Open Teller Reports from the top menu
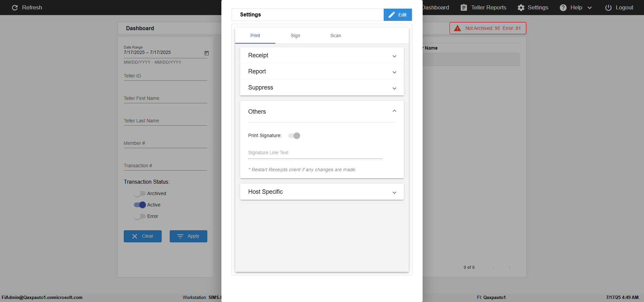The width and height of the screenshot is (644, 302). [x=483, y=8]
